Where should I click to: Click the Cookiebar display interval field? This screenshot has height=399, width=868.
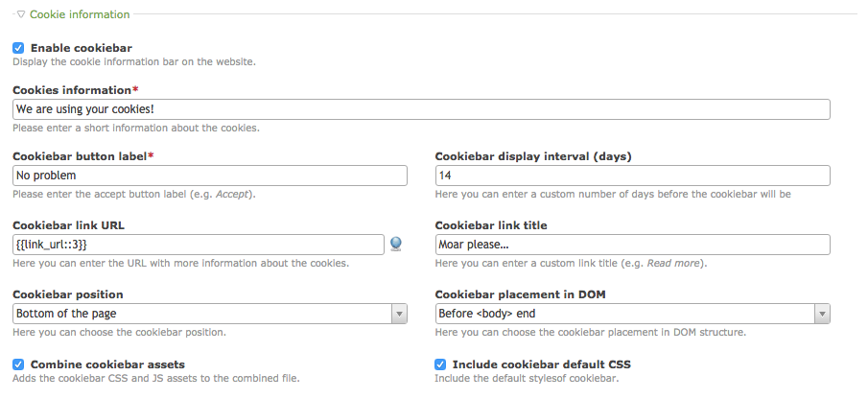(632, 176)
